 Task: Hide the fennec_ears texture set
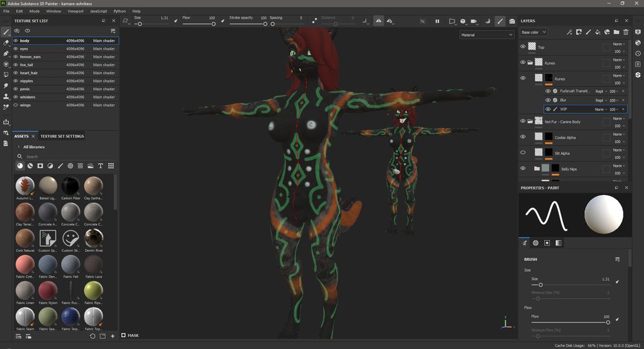(16, 57)
